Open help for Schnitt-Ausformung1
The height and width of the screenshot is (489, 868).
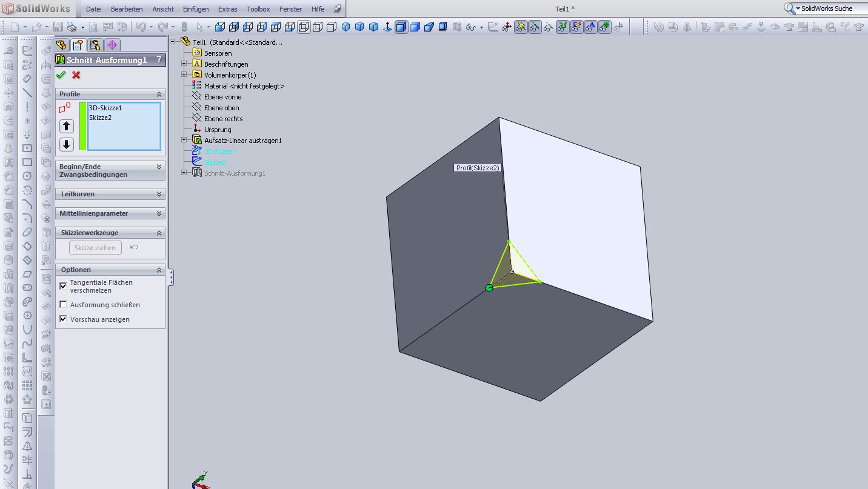pos(159,59)
